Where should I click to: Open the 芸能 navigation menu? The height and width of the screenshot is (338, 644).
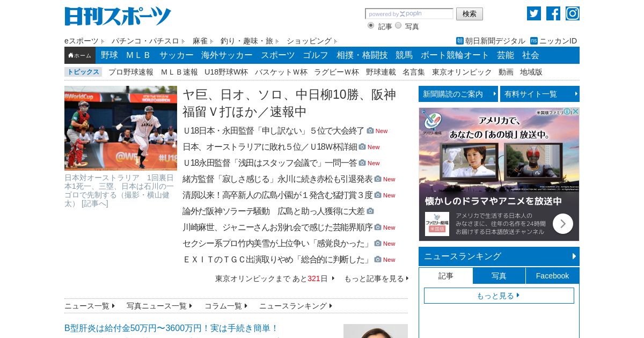pyautogui.click(x=506, y=55)
